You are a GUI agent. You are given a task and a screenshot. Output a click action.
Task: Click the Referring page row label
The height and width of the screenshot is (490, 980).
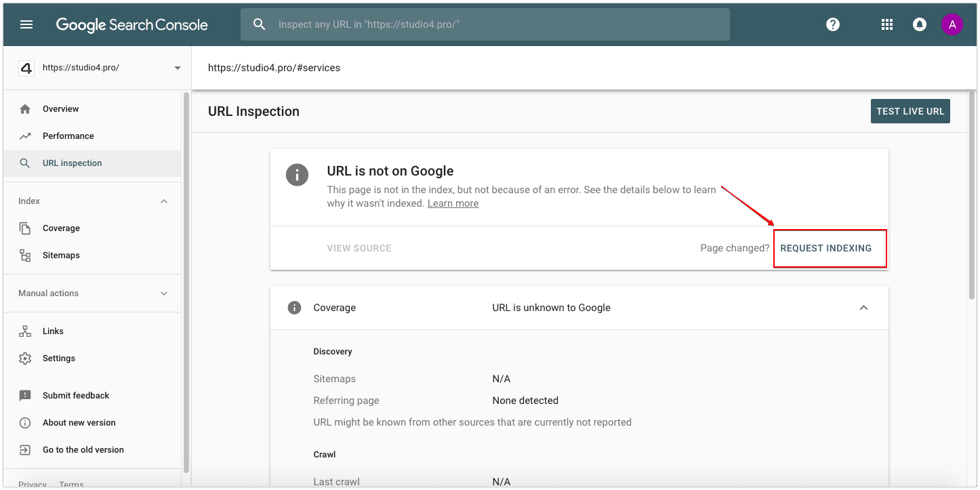pyautogui.click(x=346, y=401)
